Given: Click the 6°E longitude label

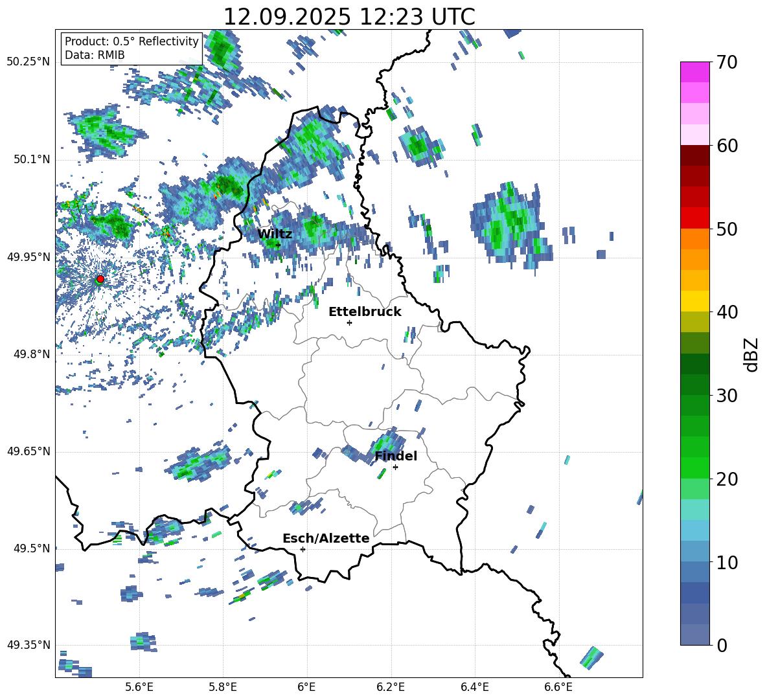Looking at the screenshot, I should click(306, 687).
